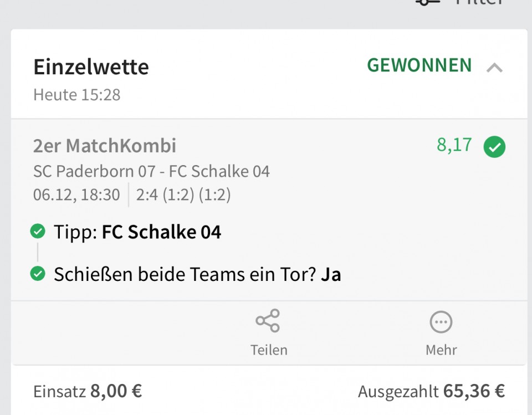Tap the check icon beside Tipp FC Schalke 04

click(x=38, y=232)
